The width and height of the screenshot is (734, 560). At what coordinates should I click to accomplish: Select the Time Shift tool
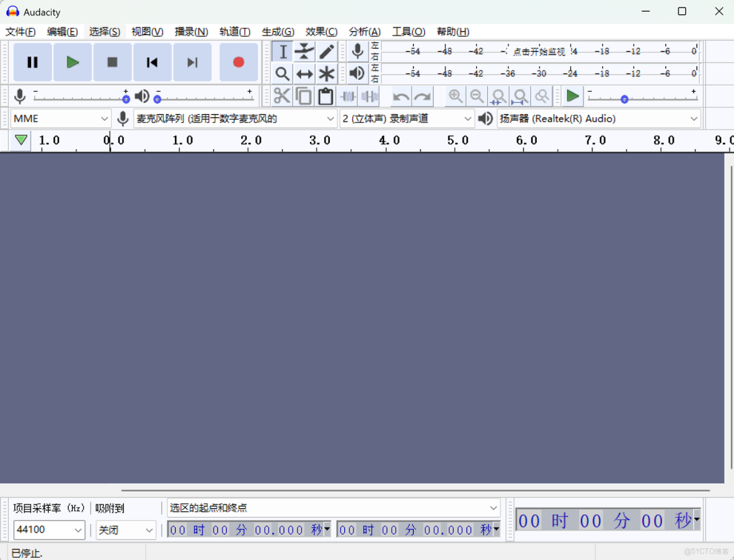(304, 74)
